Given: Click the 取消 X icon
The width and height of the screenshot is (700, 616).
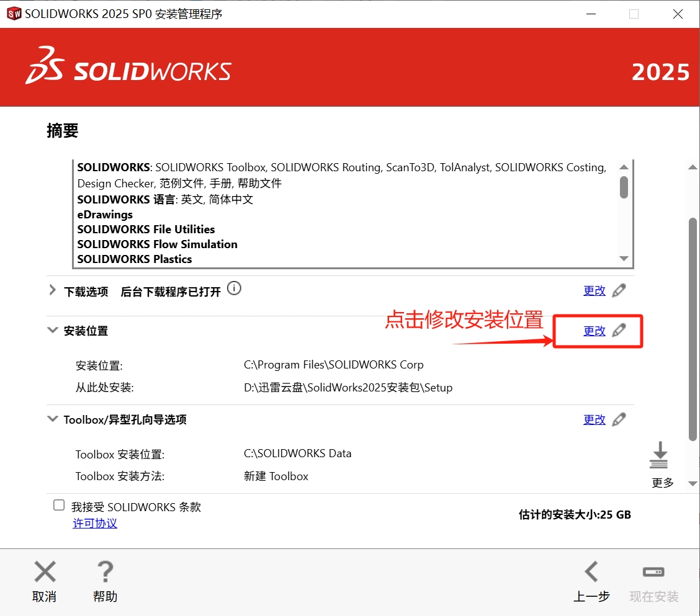Looking at the screenshot, I should tap(45, 572).
